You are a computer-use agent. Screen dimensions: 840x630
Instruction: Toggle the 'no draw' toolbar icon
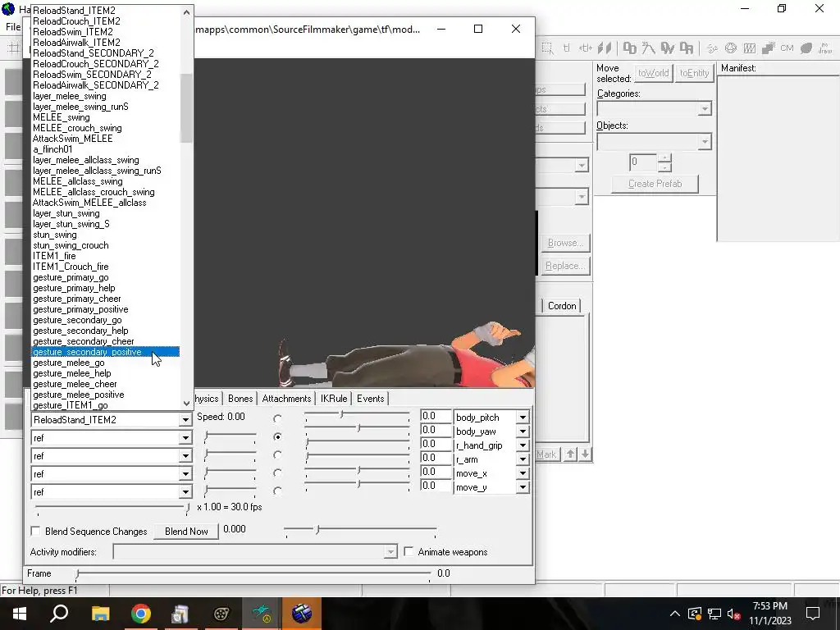click(825, 48)
